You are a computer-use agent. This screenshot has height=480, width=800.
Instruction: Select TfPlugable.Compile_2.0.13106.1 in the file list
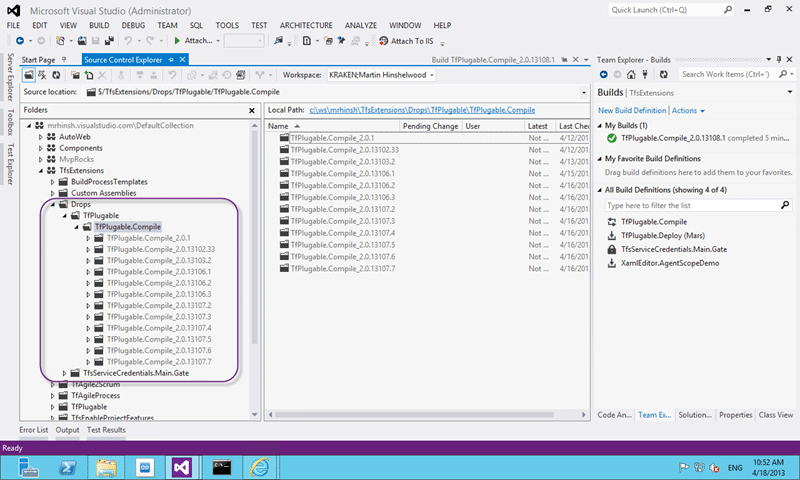pyautogui.click(x=342, y=173)
